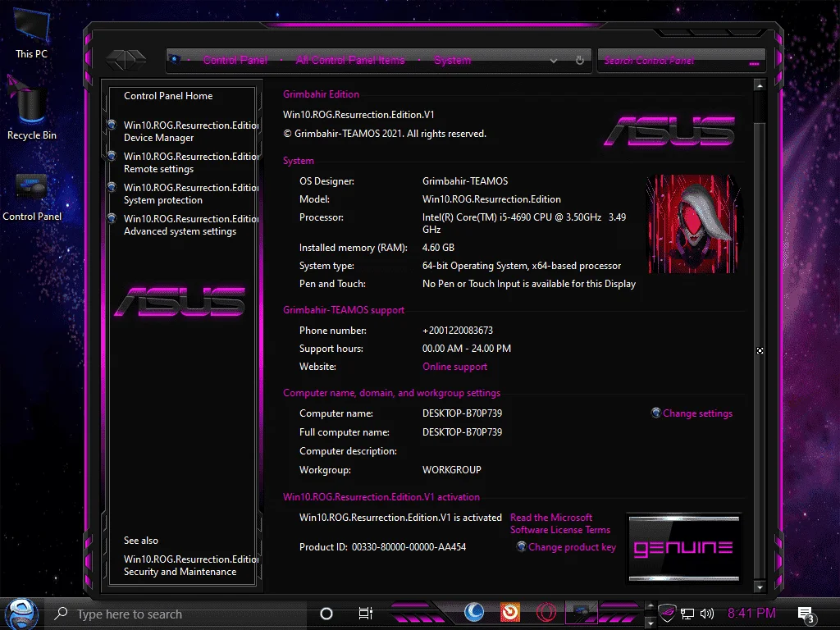Open the Action Center notifications icon
The height and width of the screenshot is (630, 840).
pos(806,614)
